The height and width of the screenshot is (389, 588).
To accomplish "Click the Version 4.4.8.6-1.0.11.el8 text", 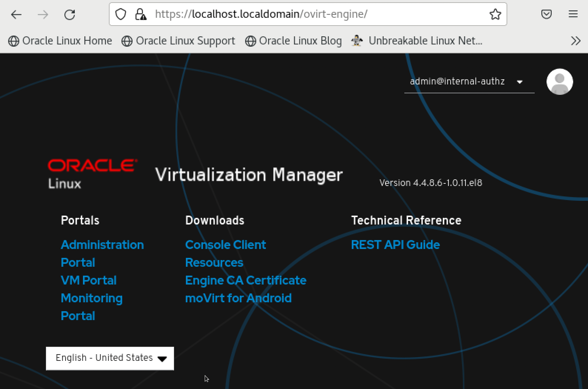I will click(x=431, y=183).
